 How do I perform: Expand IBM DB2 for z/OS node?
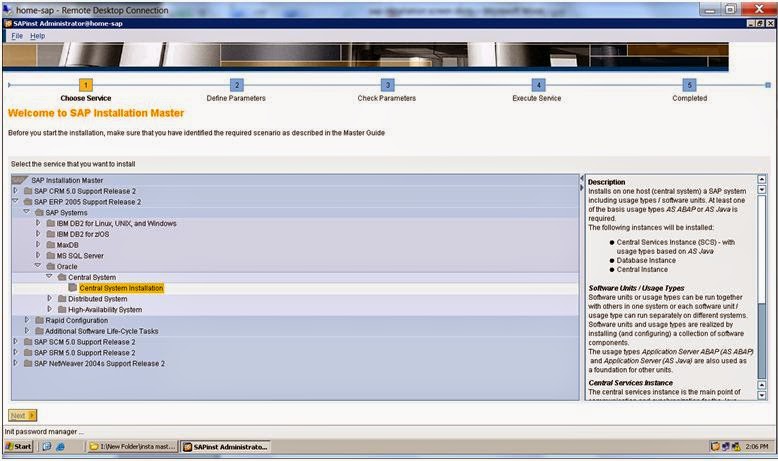click(38, 234)
